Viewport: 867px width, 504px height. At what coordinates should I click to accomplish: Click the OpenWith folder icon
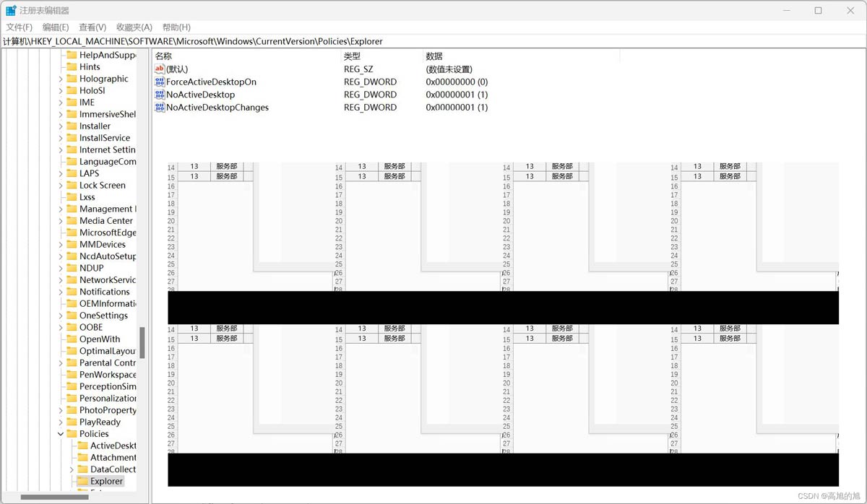pyautogui.click(x=72, y=339)
